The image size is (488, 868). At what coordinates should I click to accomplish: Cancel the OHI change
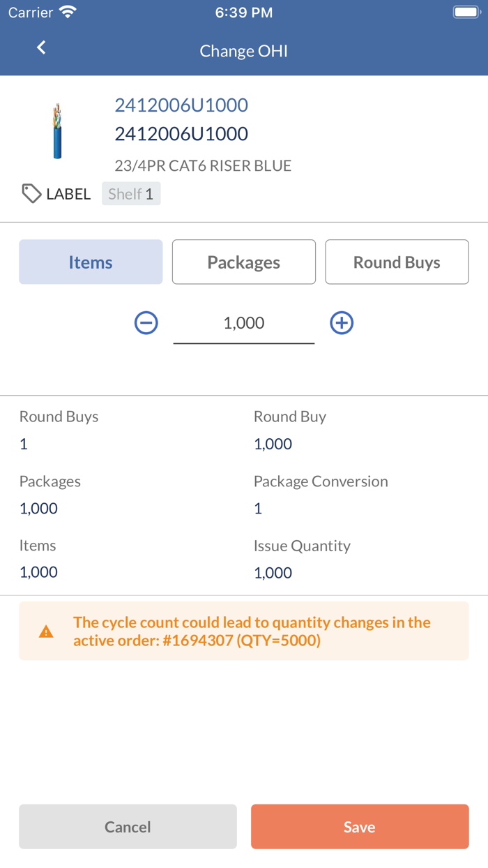point(128,826)
